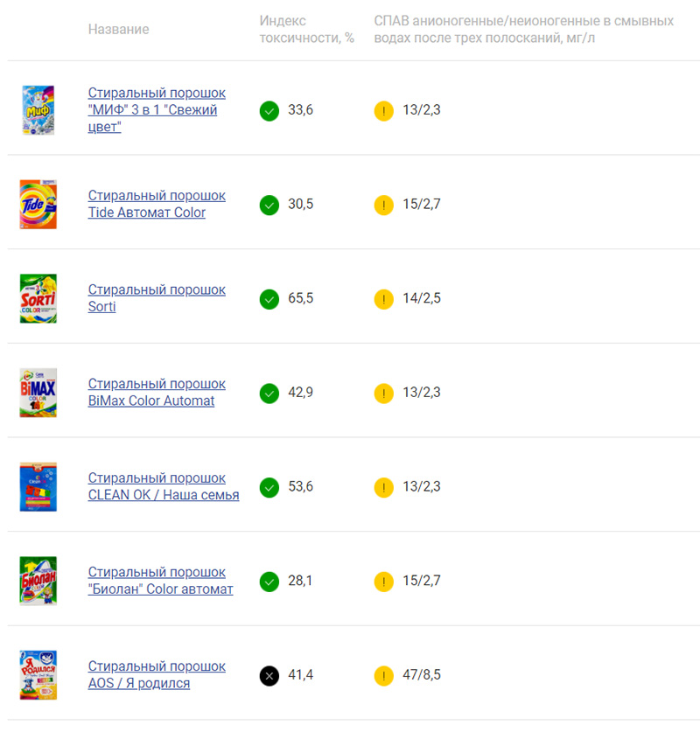Click the green checkmark icon beside 65,5
The width and height of the screenshot is (700, 732).
[x=269, y=299]
